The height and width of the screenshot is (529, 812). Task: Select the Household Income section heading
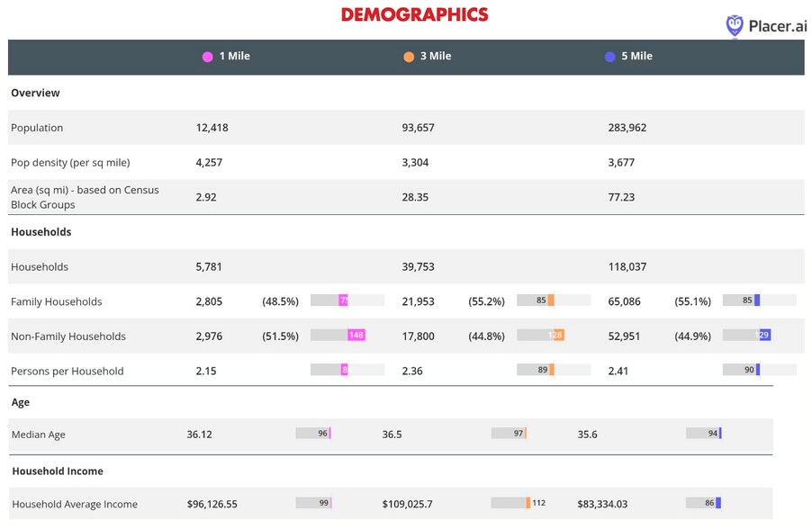tap(57, 471)
